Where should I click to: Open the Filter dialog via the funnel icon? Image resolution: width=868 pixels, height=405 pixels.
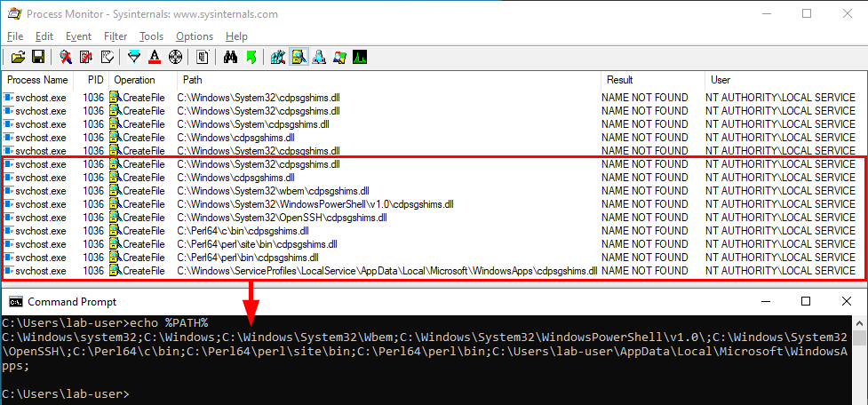point(134,57)
